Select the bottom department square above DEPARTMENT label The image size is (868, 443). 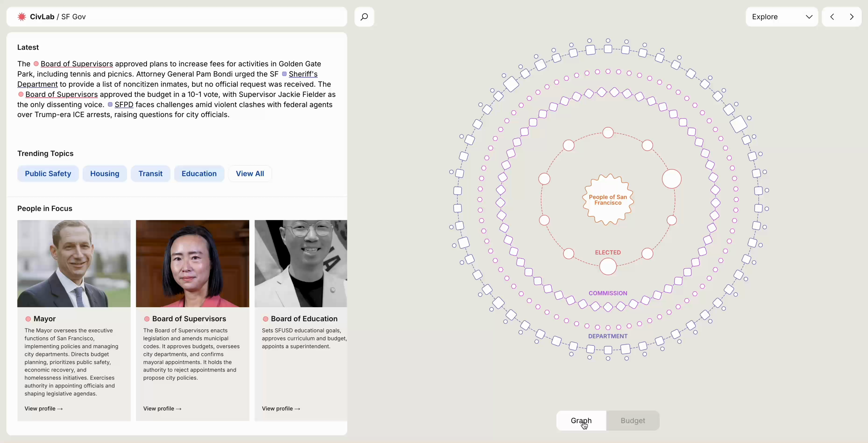[x=608, y=350]
